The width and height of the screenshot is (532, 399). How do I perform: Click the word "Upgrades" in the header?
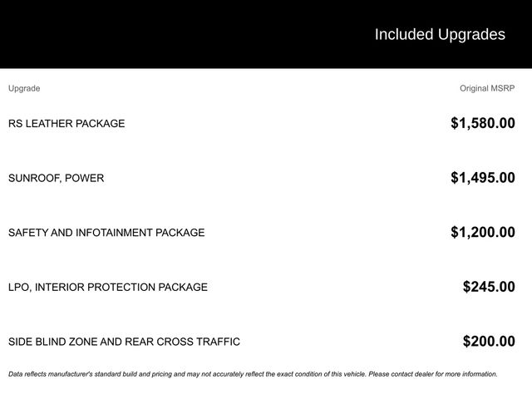[471, 35]
